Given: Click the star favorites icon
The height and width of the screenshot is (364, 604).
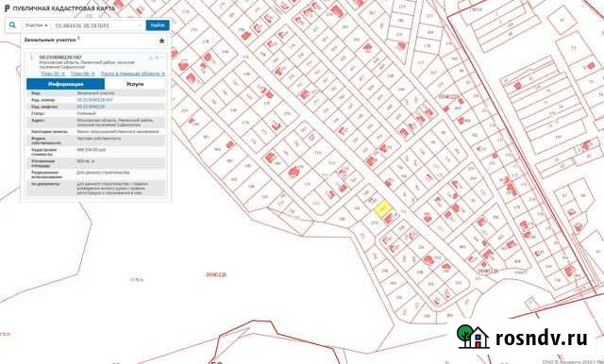Looking at the screenshot, I should (161, 41).
